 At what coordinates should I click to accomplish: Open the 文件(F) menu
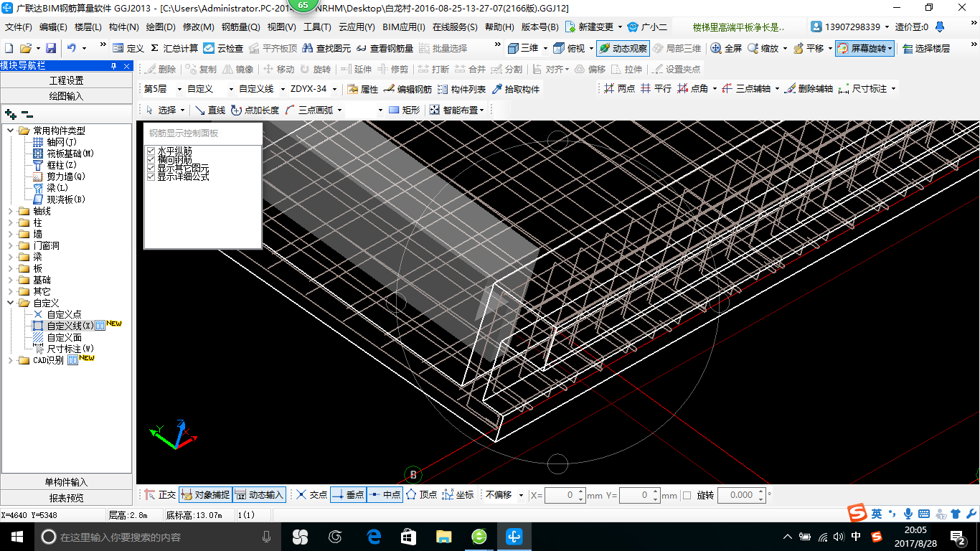[19, 27]
